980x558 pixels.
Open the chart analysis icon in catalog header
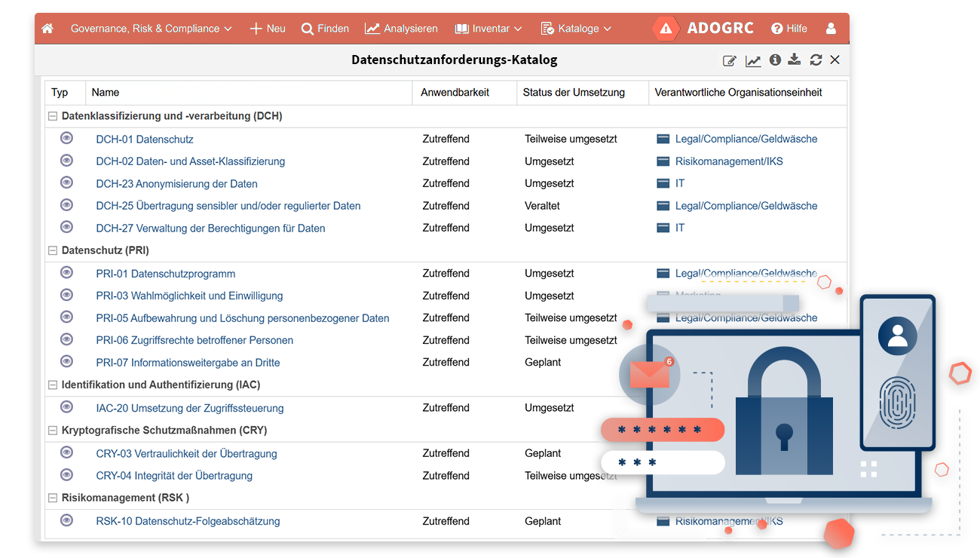coord(753,60)
